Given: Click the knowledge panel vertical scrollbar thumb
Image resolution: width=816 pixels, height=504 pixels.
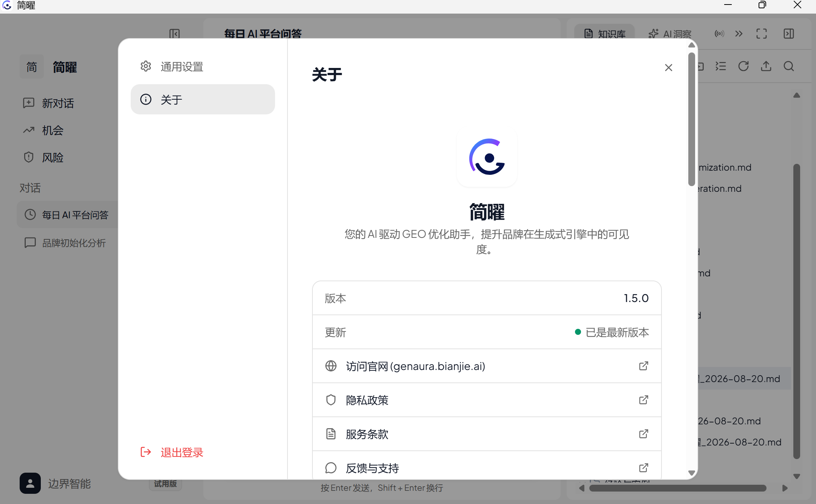Looking at the screenshot, I should coord(797,311).
